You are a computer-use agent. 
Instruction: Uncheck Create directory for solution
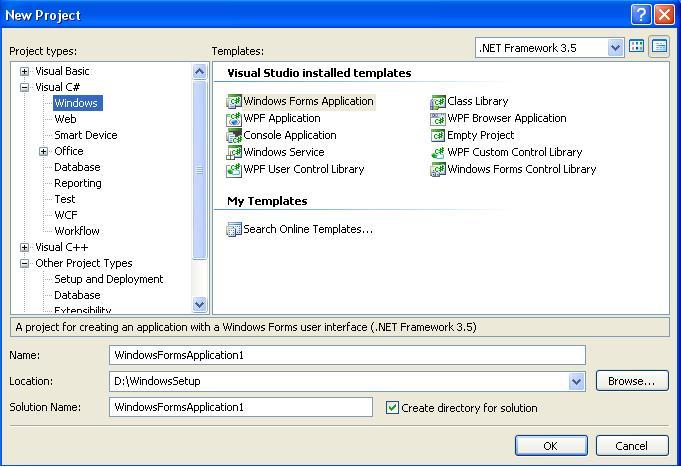tap(392, 407)
